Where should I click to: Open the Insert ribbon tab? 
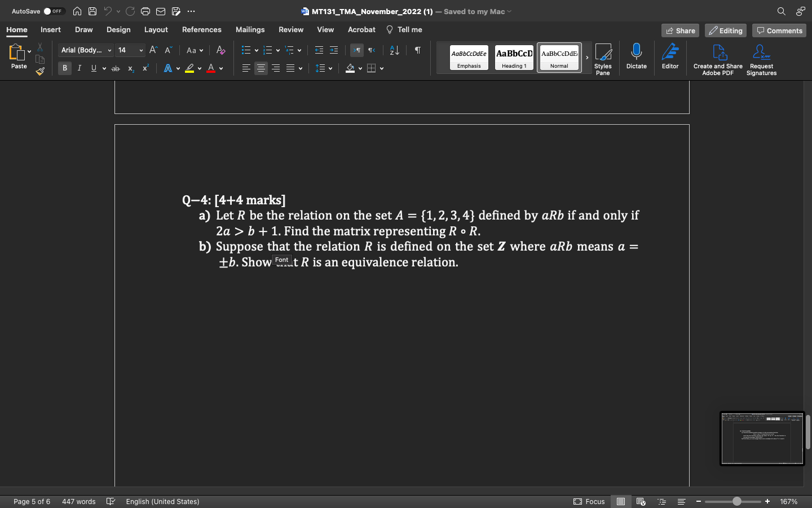tap(51, 30)
